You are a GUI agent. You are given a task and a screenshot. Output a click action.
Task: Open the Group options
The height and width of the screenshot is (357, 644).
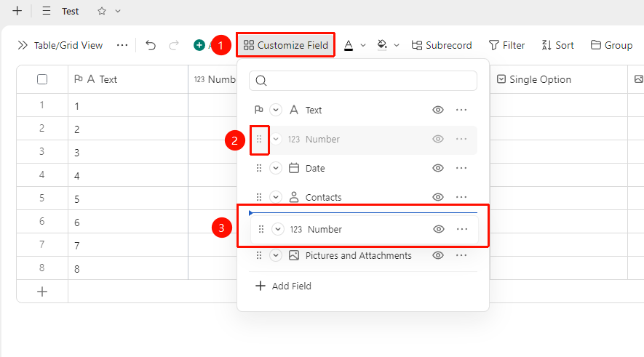[x=611, y=45]
